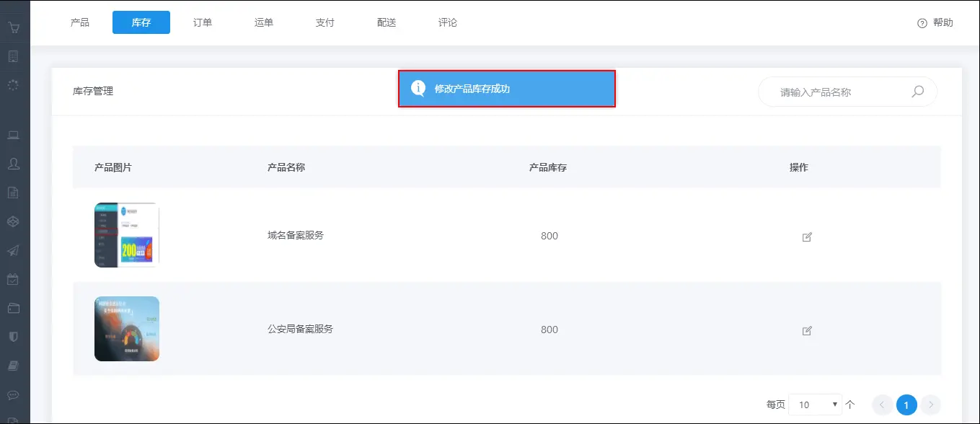Go to the next page arrow
980x424 pixels.
931,405
